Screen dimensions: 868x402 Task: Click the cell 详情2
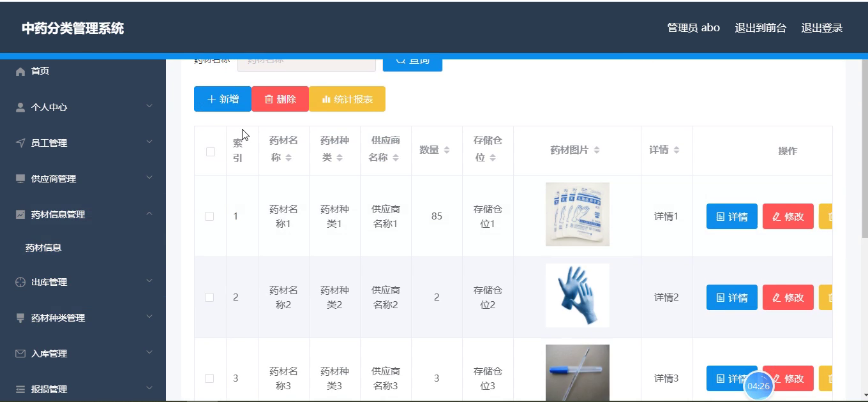pos(666,297)
